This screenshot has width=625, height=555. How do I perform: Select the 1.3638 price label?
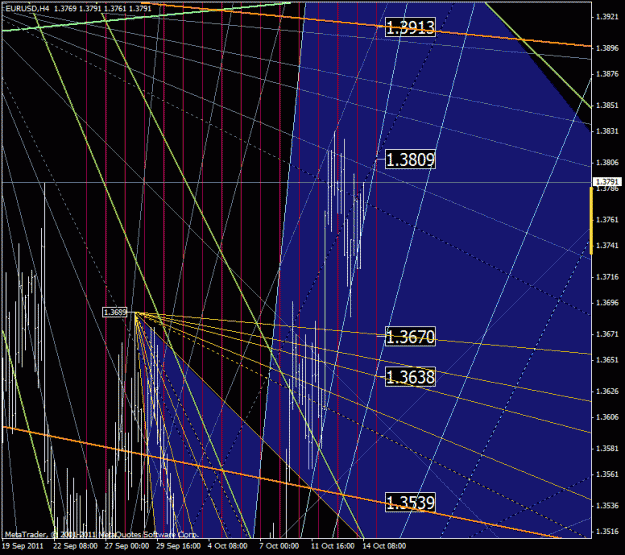tap(410, 377)
